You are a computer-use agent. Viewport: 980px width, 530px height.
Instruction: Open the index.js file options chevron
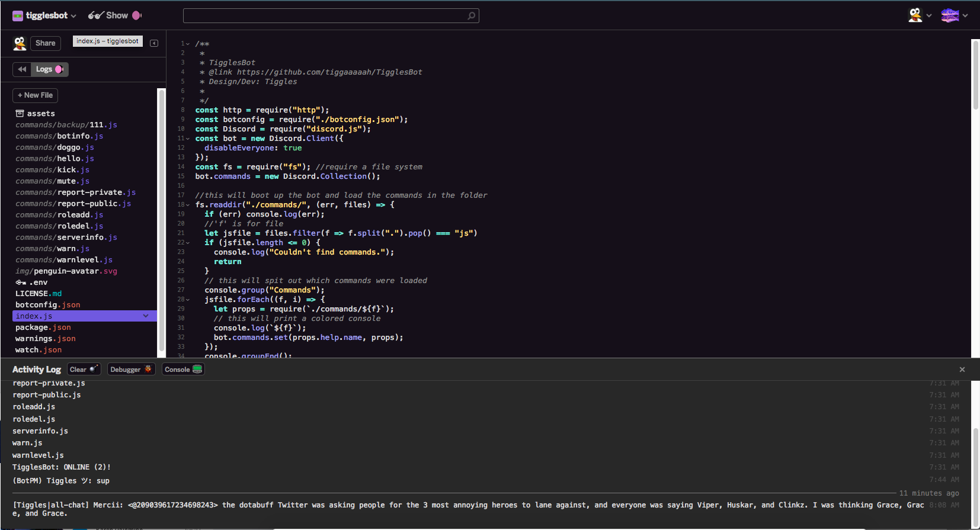point(146,316)
